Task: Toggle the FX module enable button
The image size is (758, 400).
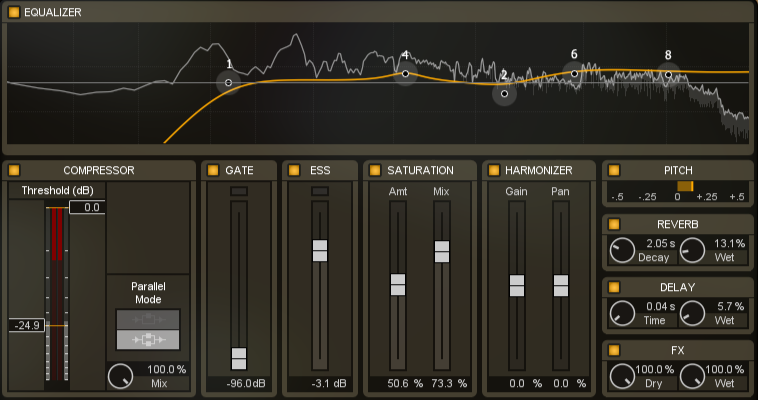Action: [x=614, y=350]
